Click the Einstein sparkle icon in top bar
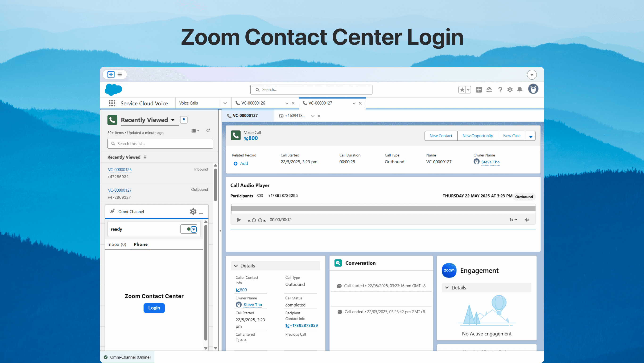Viewport: 644px width, 363px height. [x=111, y=74]
